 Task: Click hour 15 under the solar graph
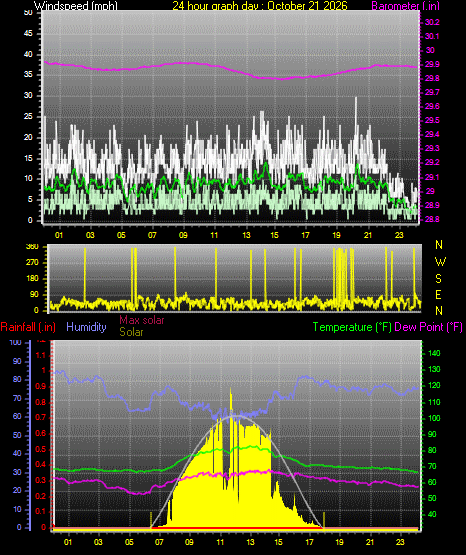click(x=279, y=542)
